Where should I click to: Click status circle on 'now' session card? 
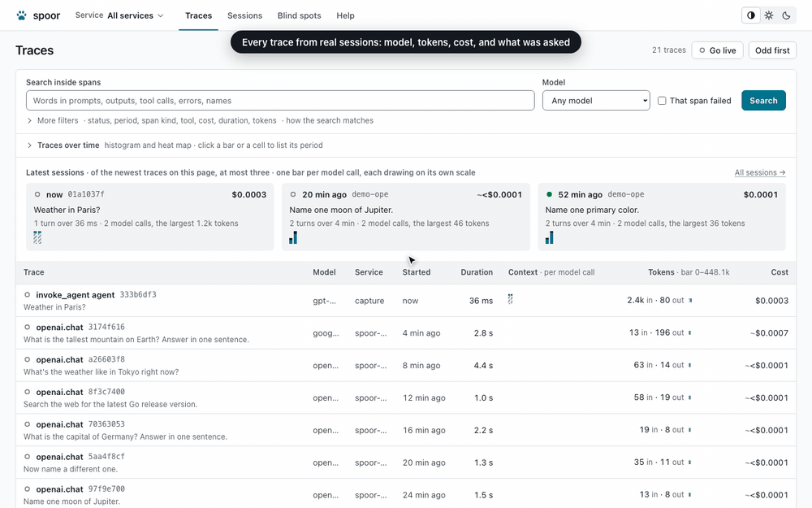click(37, 194)
